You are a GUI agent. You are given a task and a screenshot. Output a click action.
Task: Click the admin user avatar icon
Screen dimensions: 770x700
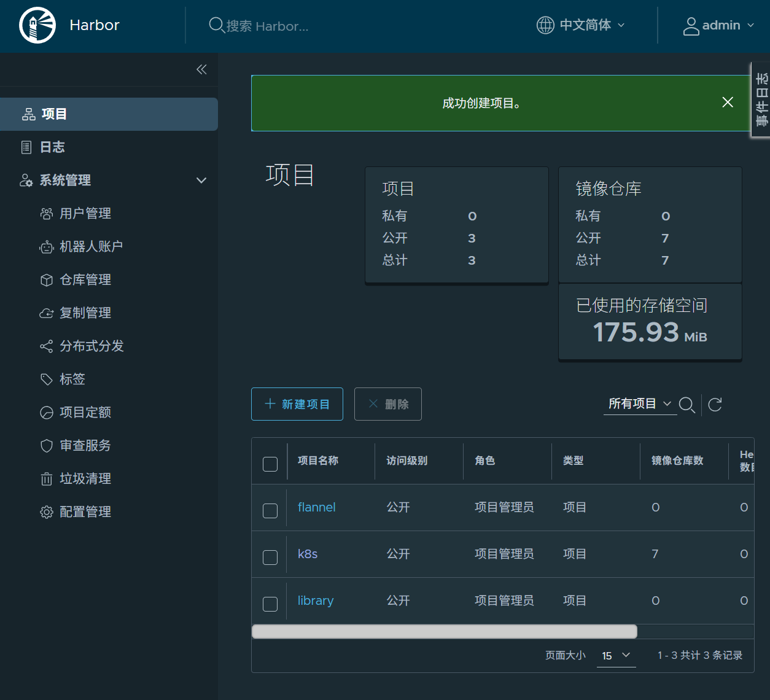[691, 26]
